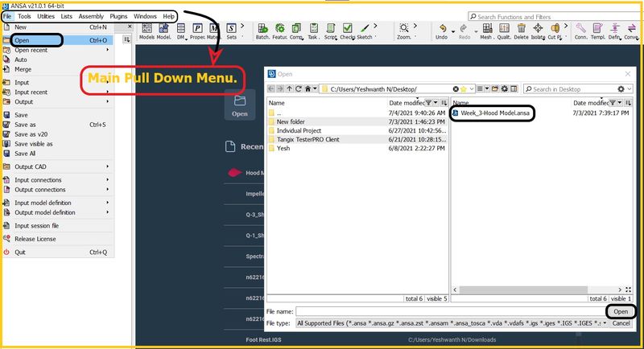Open File type combo box
The image size is (644, 349).
click(452, 323)
